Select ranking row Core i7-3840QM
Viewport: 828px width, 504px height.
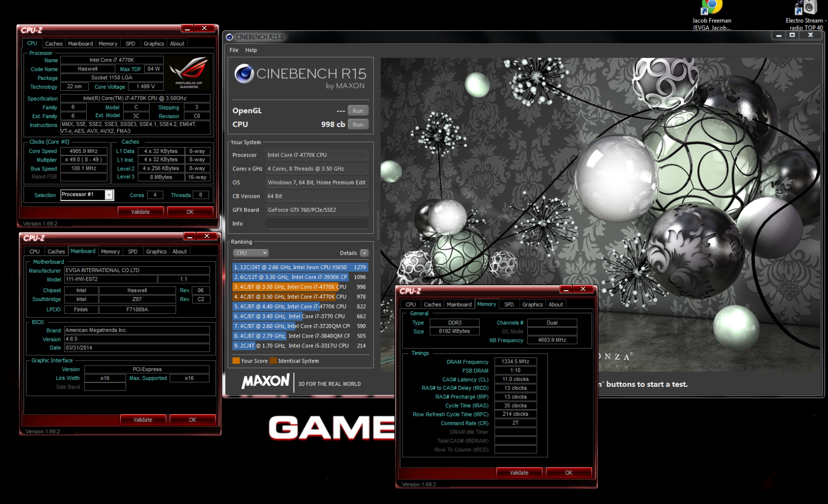300,336
